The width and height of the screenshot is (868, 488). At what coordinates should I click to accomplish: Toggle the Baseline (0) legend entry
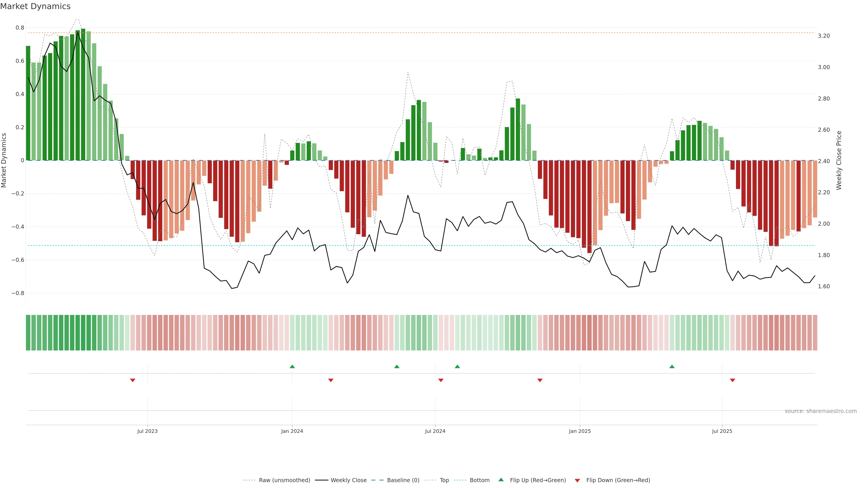click(403, 480)
